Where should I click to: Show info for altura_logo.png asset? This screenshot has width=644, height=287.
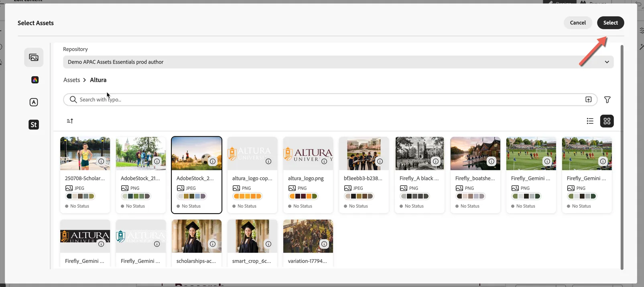324,161
